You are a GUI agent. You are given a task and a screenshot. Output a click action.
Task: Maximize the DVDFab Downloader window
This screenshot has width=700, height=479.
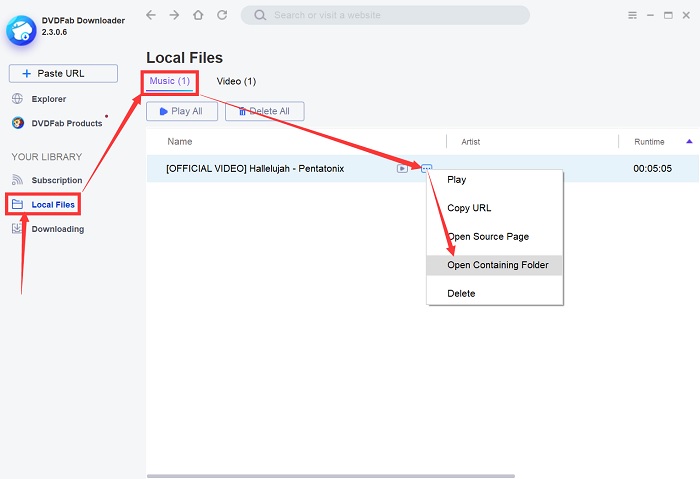668,15
